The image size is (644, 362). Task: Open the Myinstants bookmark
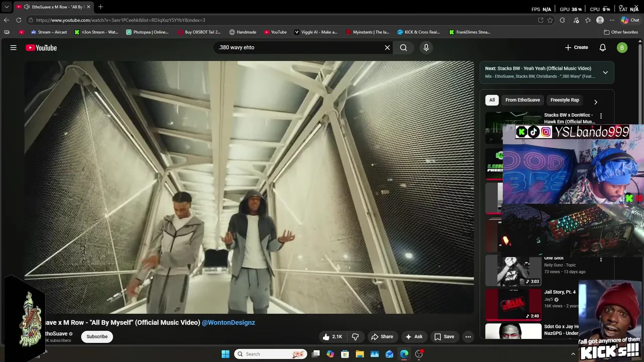tap(367, 32)
